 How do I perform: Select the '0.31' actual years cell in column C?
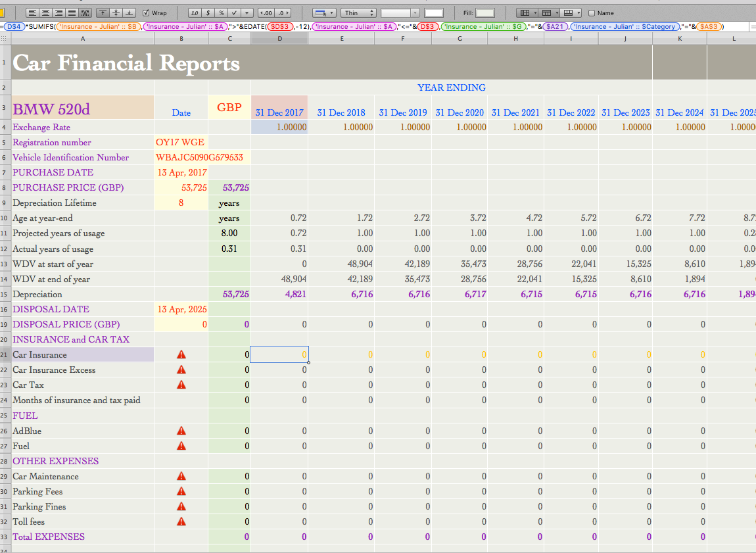click(x=229, y=249)
